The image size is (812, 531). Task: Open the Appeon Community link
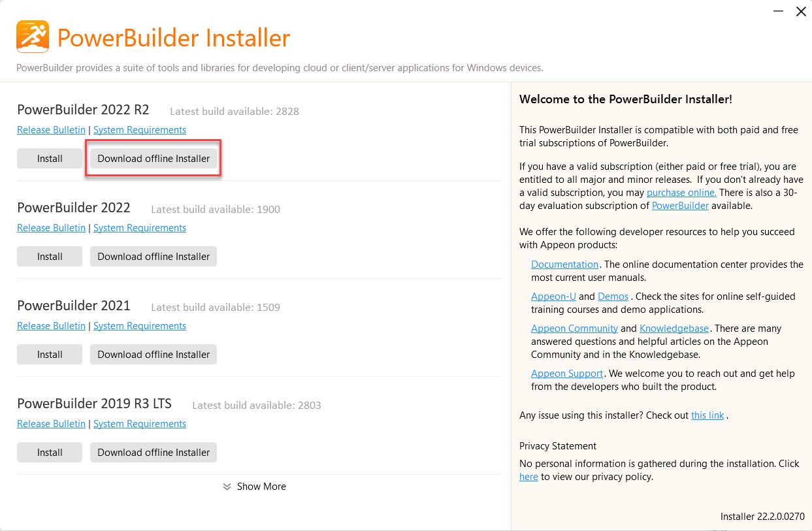(x=574, y=329)
